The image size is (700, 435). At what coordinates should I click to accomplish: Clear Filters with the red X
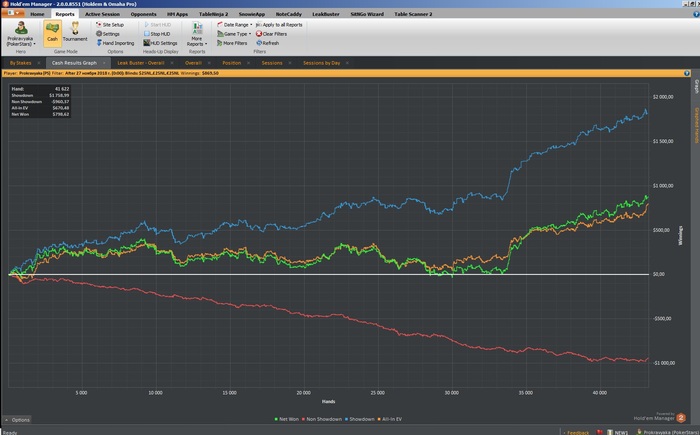point(271,34)
